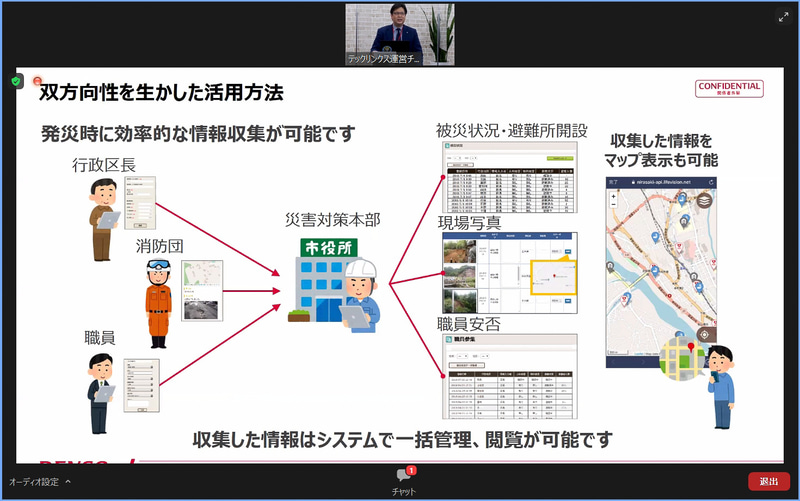Click the yellow-bordered map popup in 現場写真
The image size is (800, 501).
pyautogui.click(x=554, y=278)
